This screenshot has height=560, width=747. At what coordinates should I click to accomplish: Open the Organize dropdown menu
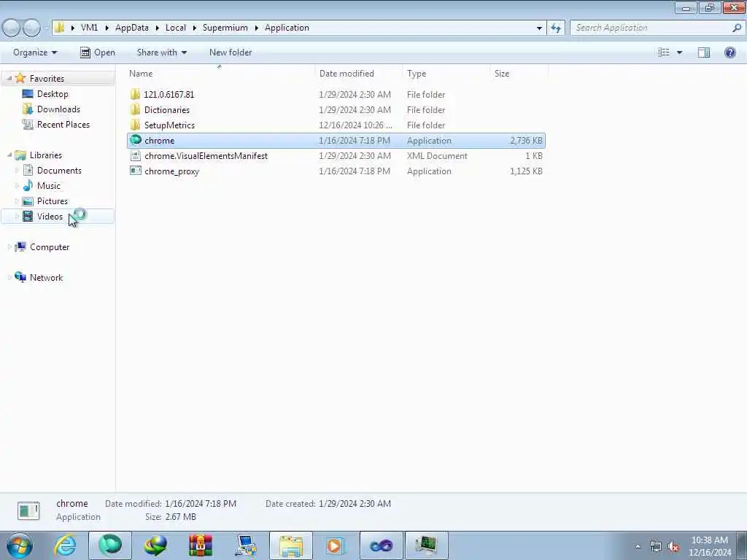(35, 52)
